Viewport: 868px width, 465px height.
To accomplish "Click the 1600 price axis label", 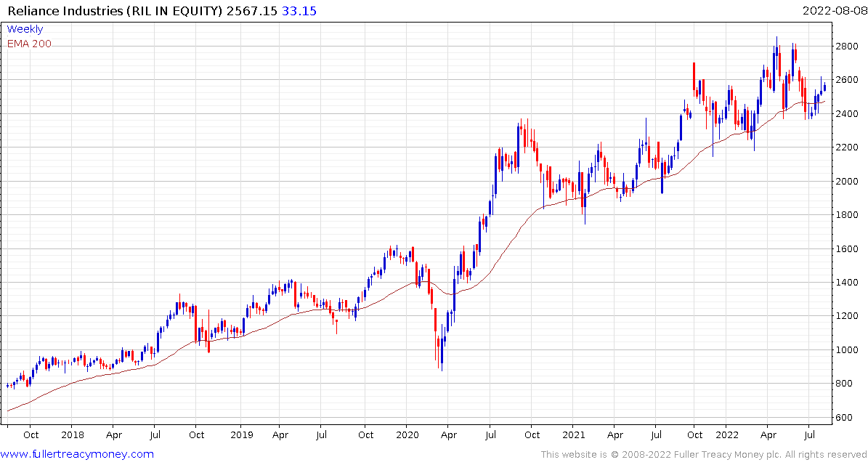I will [847, 248].
